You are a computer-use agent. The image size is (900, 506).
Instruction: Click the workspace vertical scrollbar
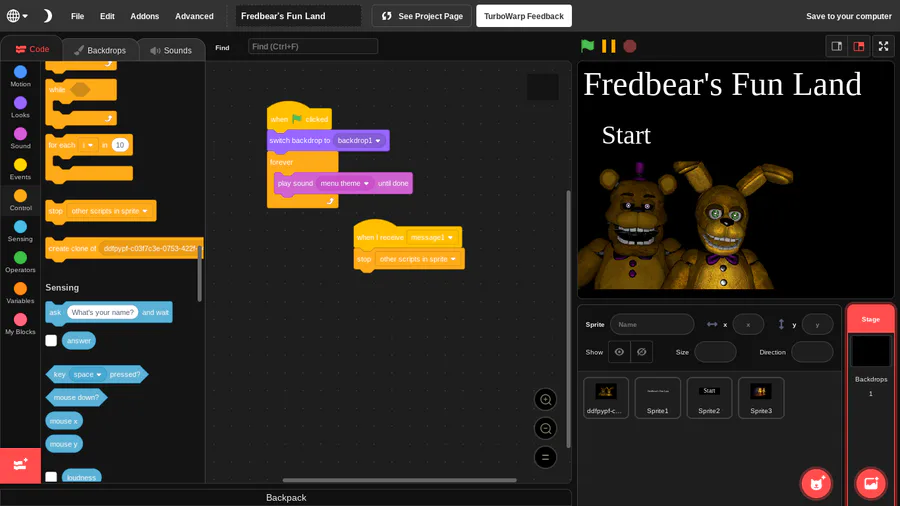[x=568, y=319]
